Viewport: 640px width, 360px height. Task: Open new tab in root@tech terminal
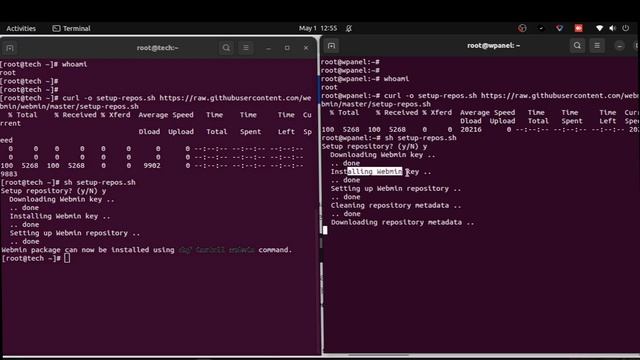pyautogui.click(x=10, y=48)
